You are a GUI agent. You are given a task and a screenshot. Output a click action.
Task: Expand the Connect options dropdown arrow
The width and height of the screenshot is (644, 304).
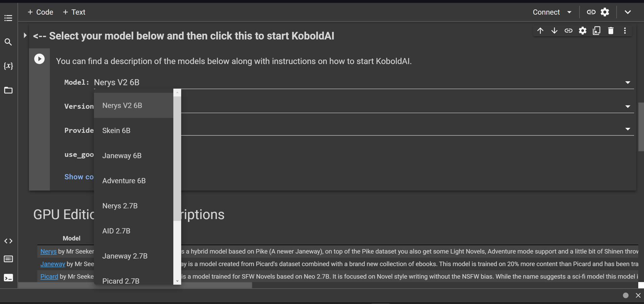(x=570, y=12)
